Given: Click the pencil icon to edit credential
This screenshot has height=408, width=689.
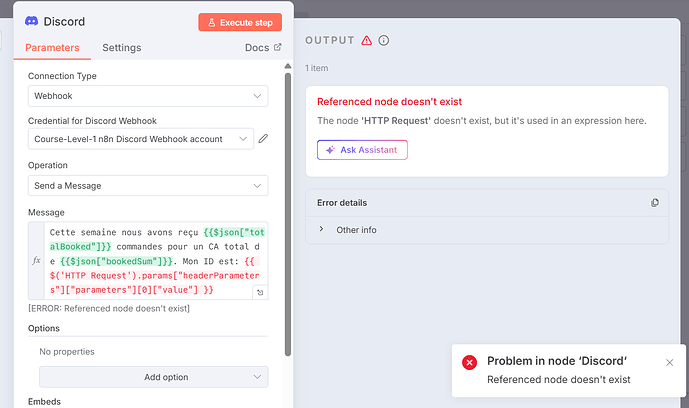Looking at the screenshot, I should click(263, 139).
